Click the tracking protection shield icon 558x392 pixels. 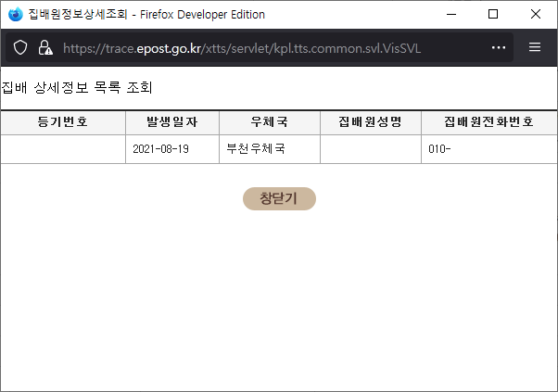click(20, 47)
